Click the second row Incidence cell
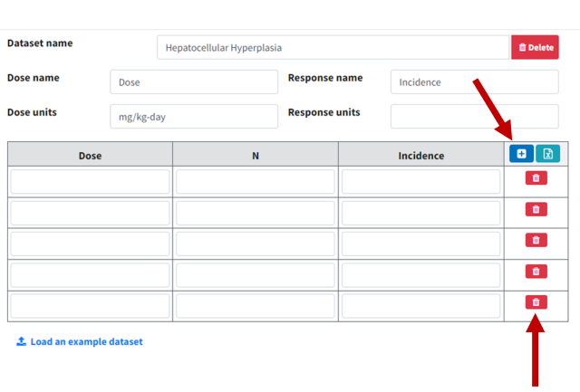 click(420, 213)
